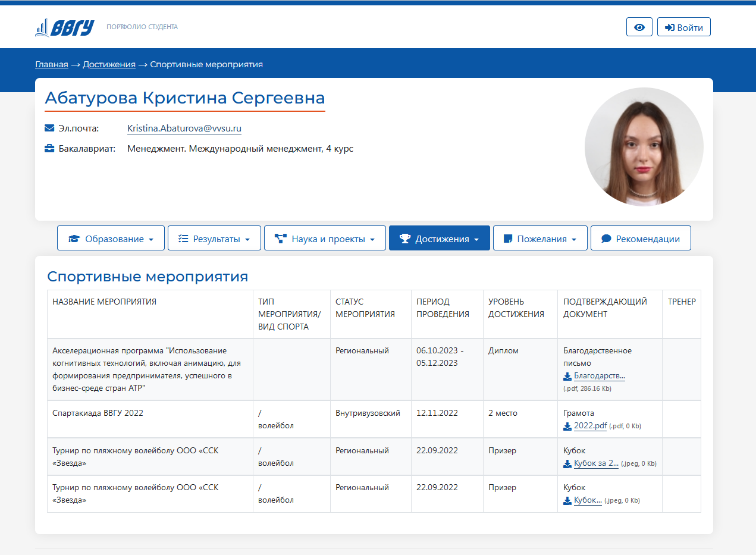Download the Благодарственное письмо PDF file
This screenshot has width=756, height=555.
[599, 376]
